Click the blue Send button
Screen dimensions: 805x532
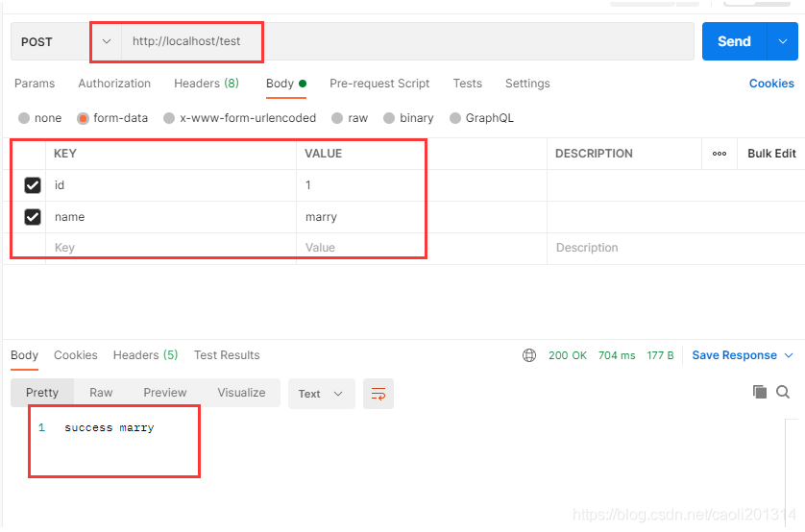pyautogui.click(x=734, y=41)
